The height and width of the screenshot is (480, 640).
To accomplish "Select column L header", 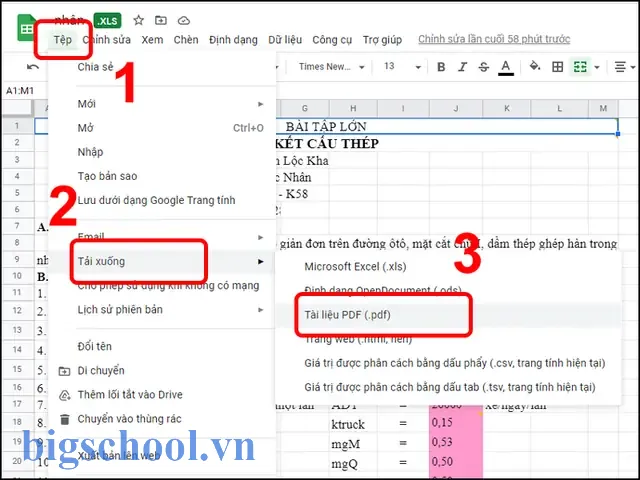I will pyautogui.click(x=559, y=108).
